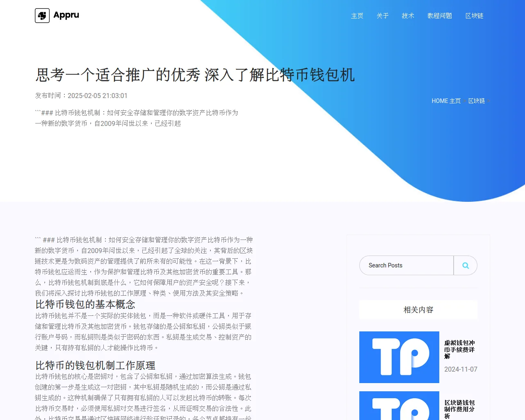Click the Appru logo icon
The height and width of the screenshot is (420, 525).
click(x=42, y=16)
